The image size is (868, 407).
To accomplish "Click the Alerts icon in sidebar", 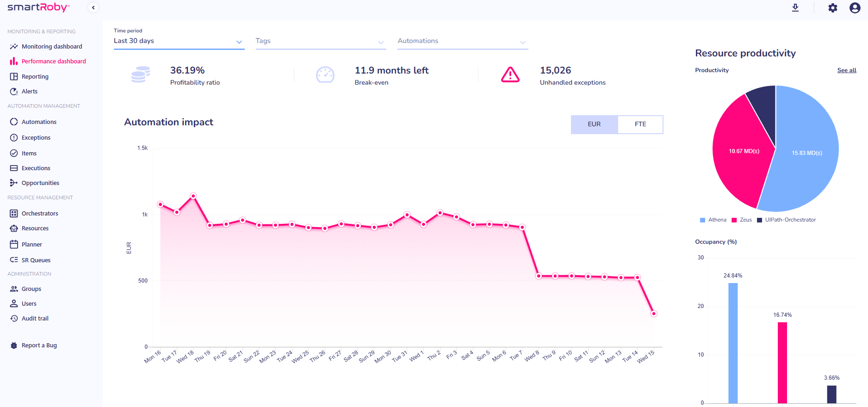I will click(x=14, y=92).
